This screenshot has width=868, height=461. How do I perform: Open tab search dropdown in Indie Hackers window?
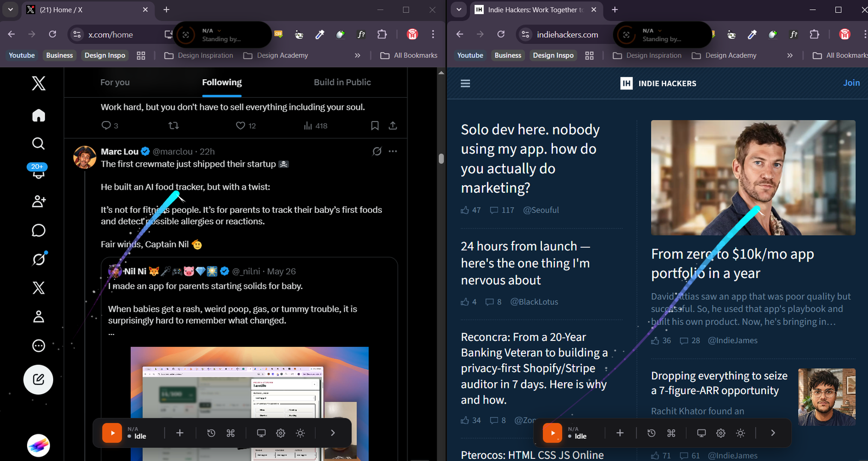point(459,10)
